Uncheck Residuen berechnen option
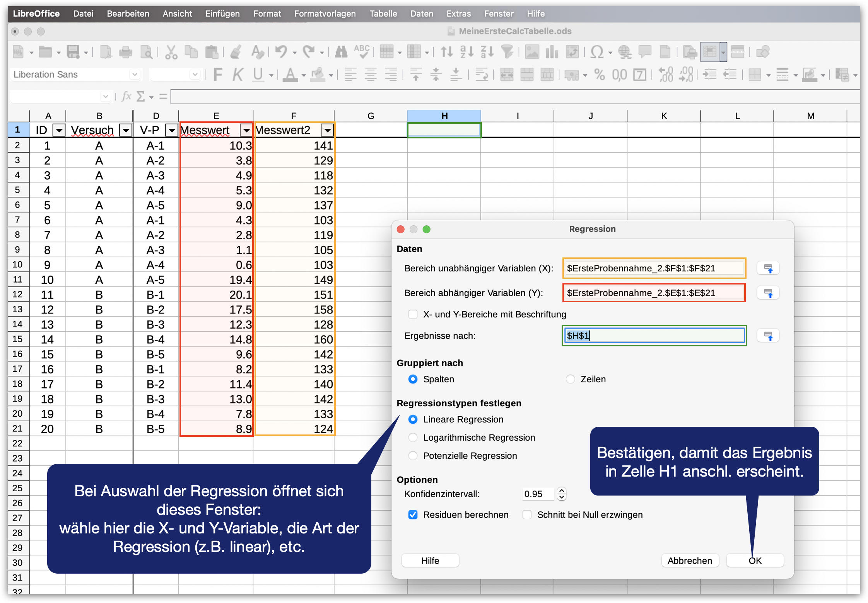 coord(413,515)
